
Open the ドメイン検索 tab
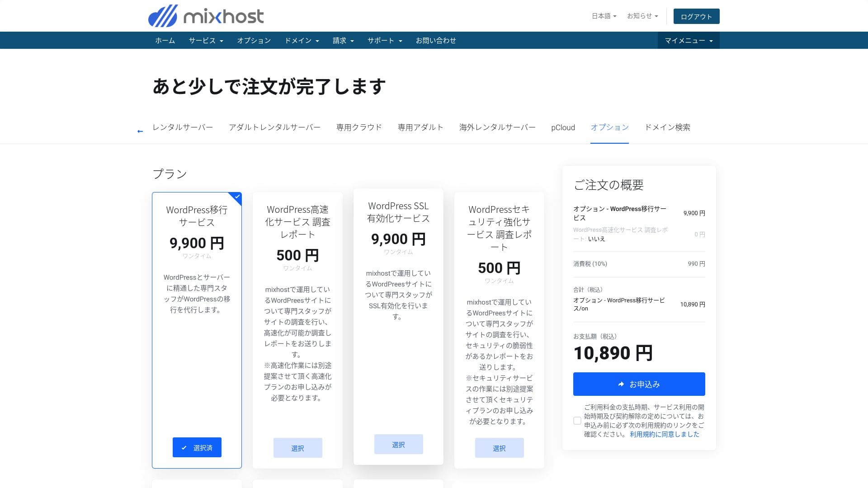[x=667, y=127]
